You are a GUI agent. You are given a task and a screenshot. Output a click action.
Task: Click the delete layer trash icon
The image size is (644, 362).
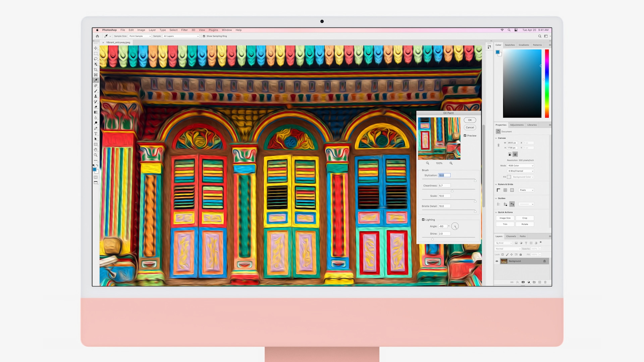(x=545, y=282)
